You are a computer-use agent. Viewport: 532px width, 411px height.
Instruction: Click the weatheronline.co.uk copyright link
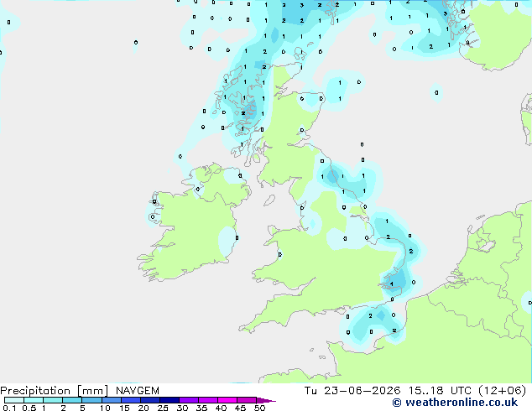[455, 403]
